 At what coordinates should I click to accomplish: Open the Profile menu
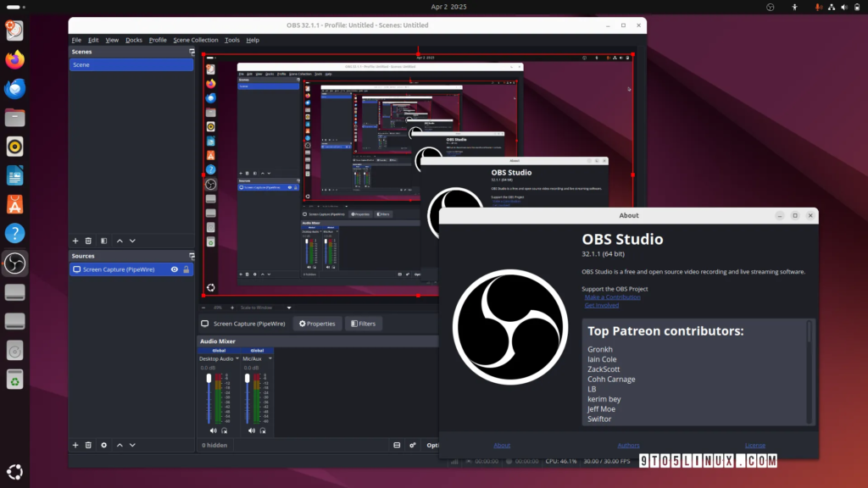[x=158, y=40]
